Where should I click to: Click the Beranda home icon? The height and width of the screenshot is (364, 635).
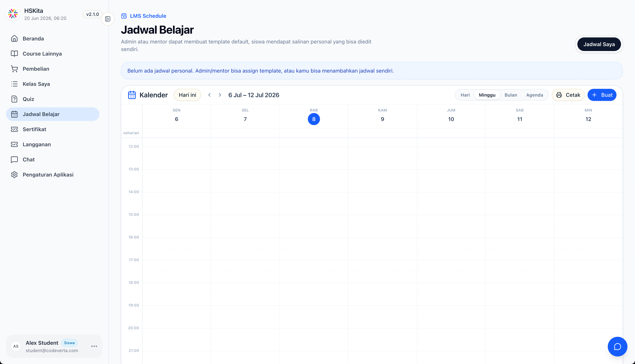14,39
